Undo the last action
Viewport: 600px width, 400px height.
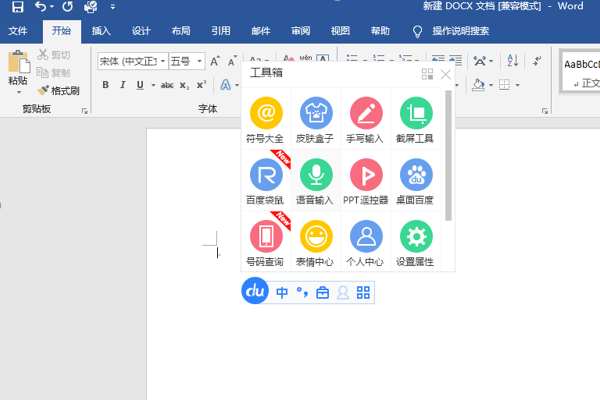(40, 7)
